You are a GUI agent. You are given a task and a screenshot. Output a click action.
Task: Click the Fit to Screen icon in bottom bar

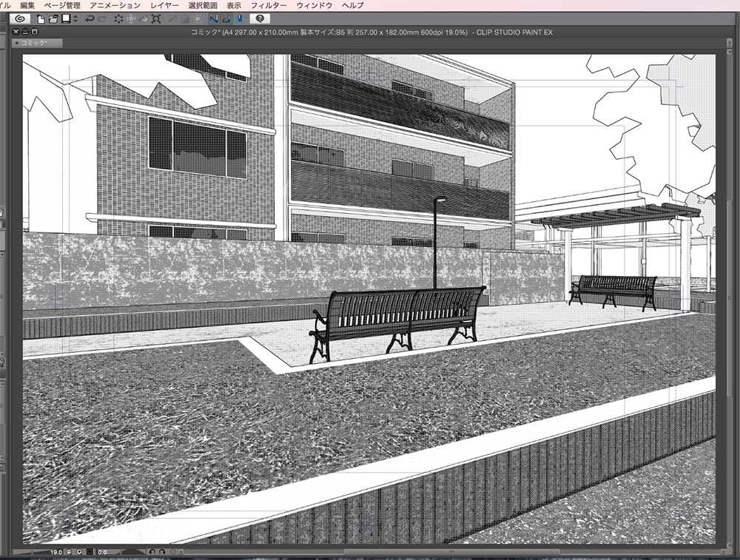coord(89,551)
